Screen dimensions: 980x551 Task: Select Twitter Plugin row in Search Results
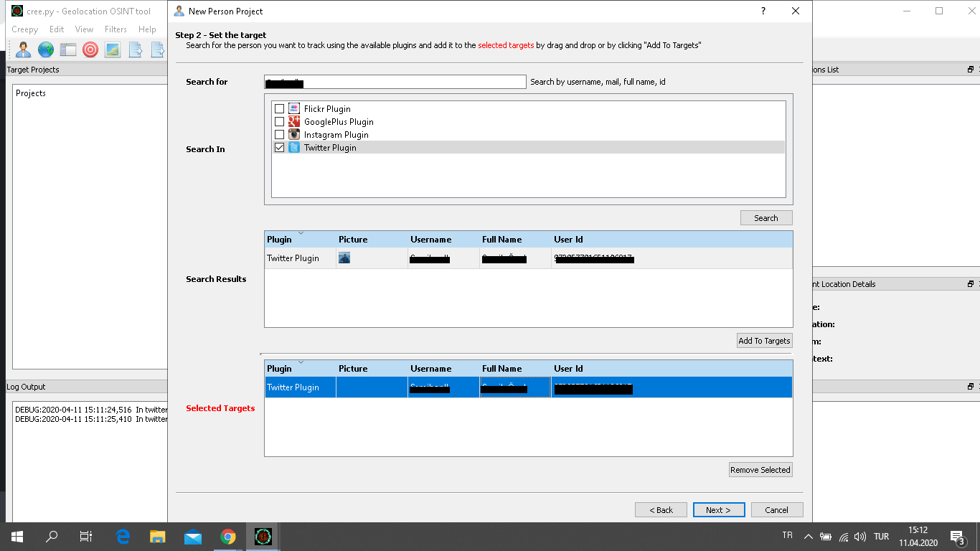529,258
